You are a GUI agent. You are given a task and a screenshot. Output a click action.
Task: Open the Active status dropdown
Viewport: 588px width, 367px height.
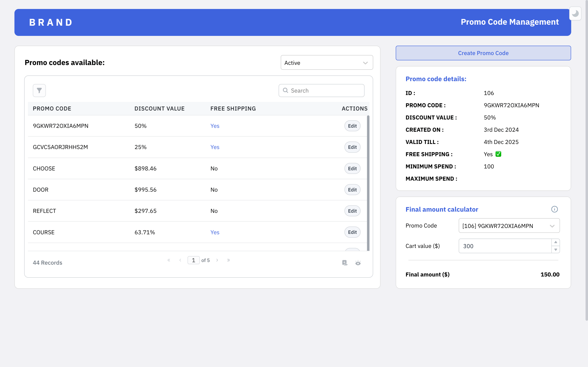coord(326,63)
